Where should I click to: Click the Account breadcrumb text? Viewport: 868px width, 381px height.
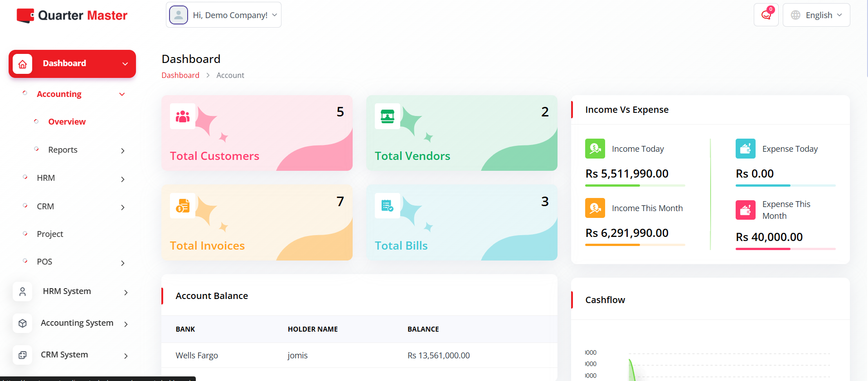point(230,75)
